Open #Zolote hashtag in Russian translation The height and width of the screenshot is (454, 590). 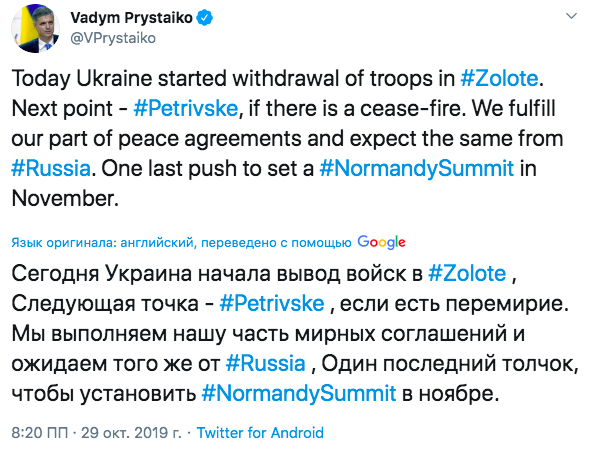(x=467, y=273)
